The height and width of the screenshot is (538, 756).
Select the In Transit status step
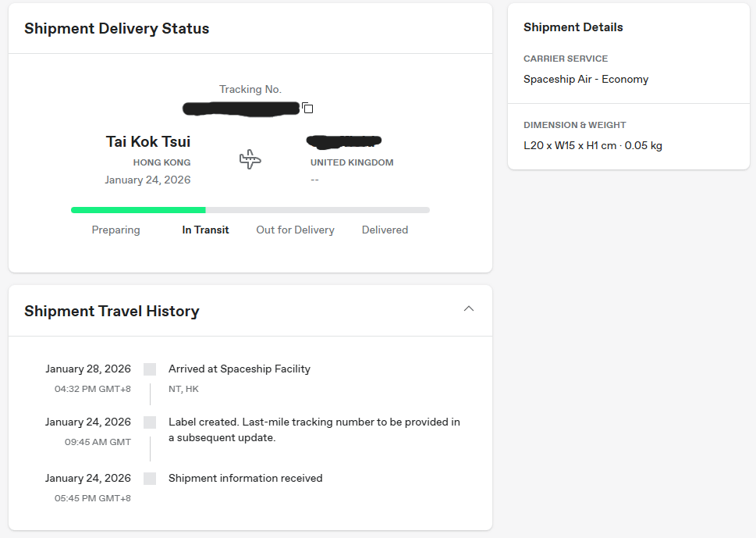(205, 230)
